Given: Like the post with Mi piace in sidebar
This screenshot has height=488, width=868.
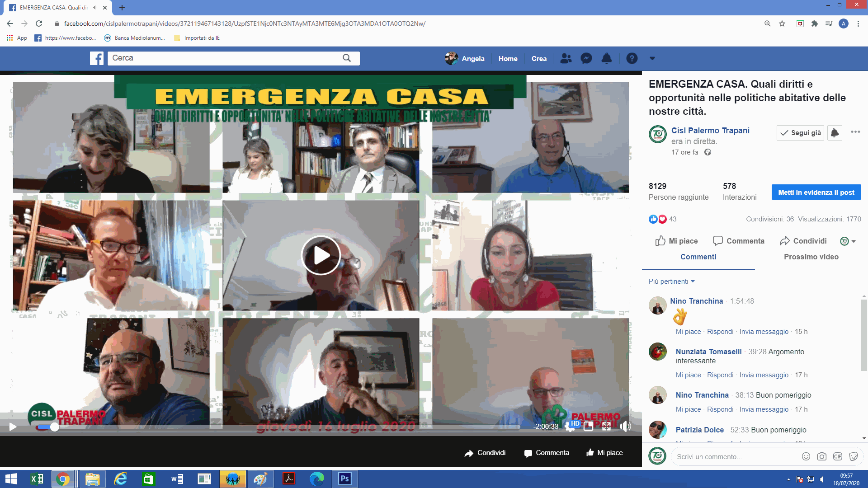Looking at the screenshot, I should coord(676,241).
